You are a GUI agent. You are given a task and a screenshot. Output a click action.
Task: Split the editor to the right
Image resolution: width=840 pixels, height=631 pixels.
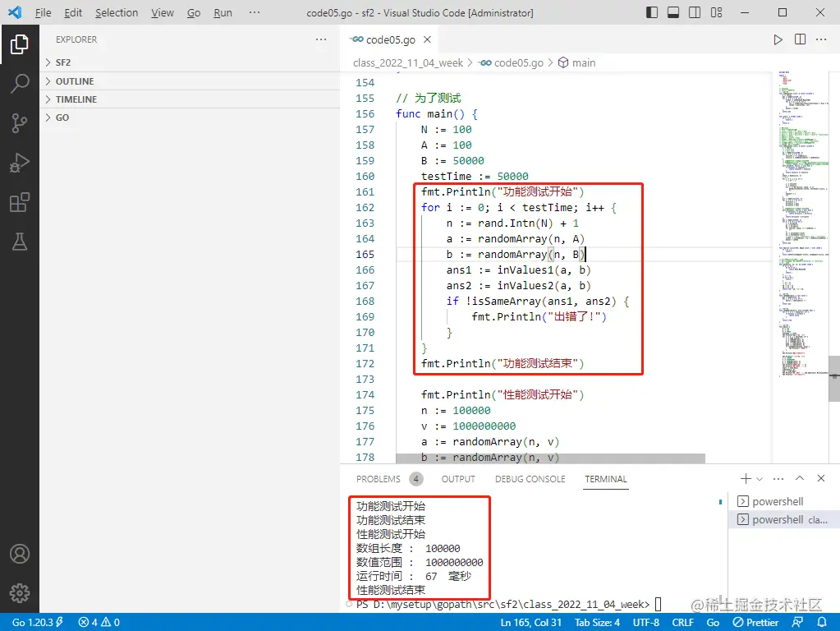[x=800, y=39]
